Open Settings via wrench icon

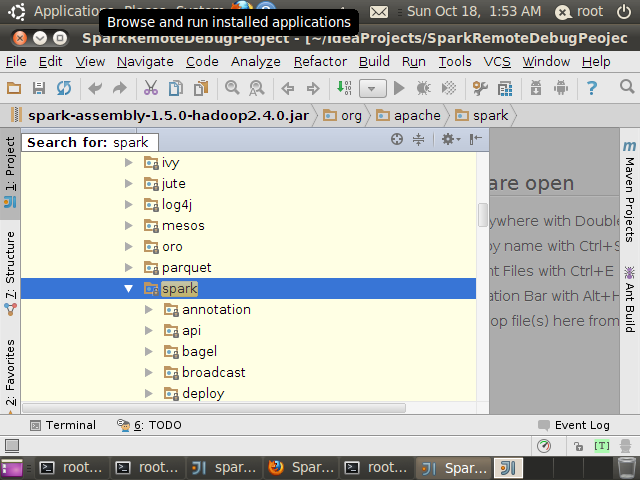coord(480,88)
